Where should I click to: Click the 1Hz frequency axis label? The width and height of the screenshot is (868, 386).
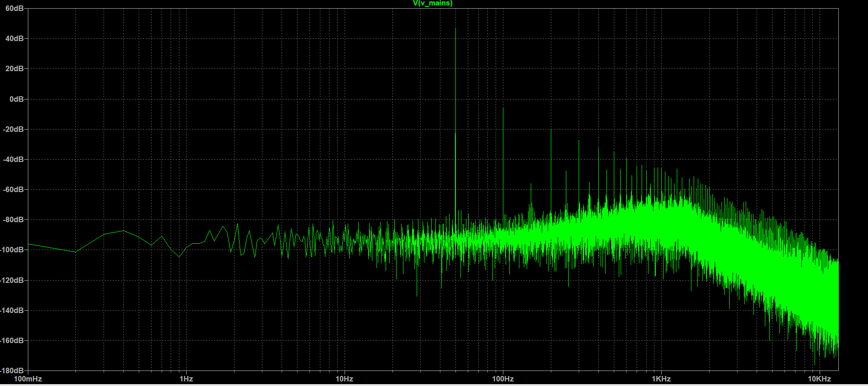[186, 379]
